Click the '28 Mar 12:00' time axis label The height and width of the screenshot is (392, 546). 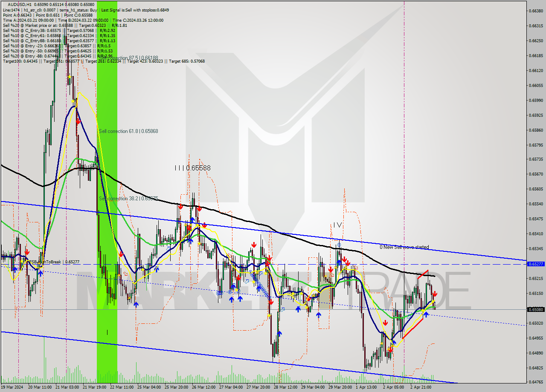click(285, 387)
